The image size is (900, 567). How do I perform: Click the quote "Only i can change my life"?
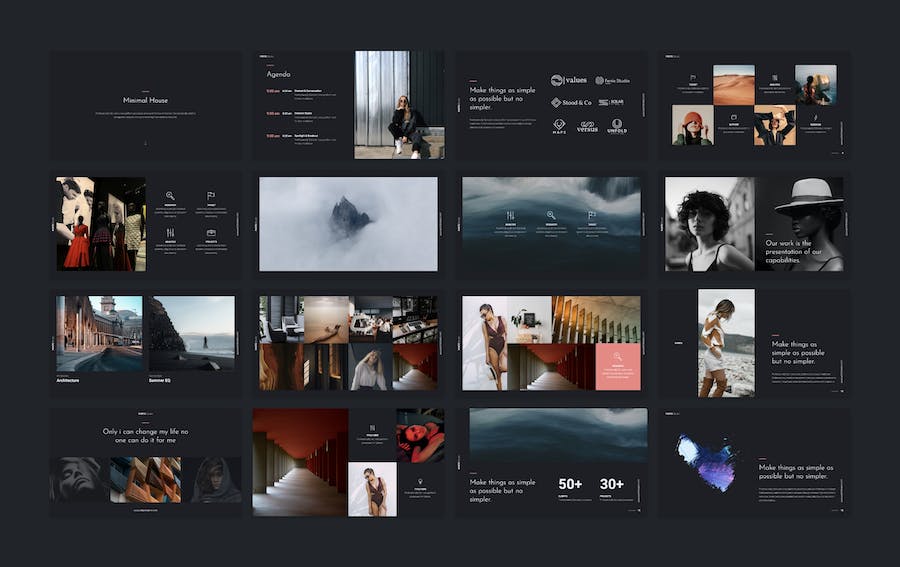click(x=146, y=435)
